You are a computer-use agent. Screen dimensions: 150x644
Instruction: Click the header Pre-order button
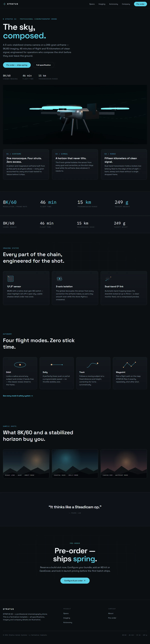click(x=140, y=4)
